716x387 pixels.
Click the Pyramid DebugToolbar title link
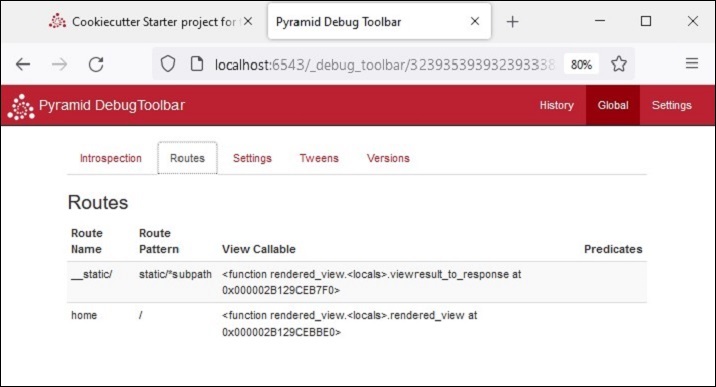pyautogui.click(x=112, y=105)
